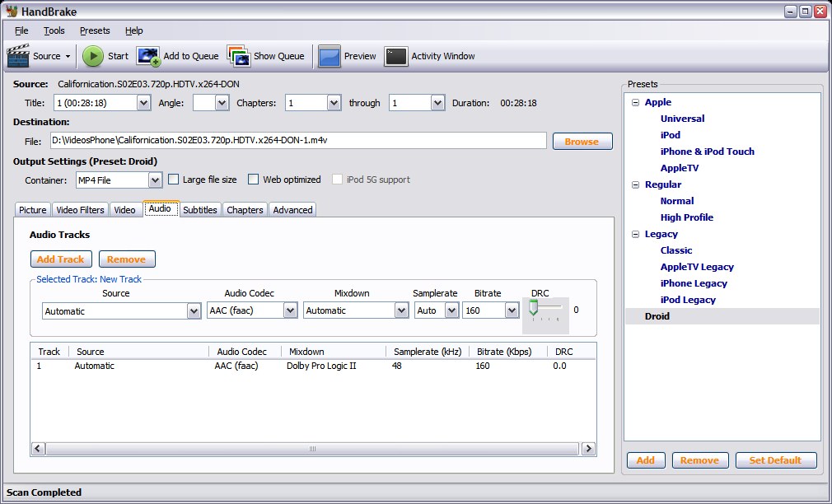This screenshot has height=504, width=832.
Task: Select track 1 'Dolby Pro Logic II' row
Action: [x=313, y=366]
